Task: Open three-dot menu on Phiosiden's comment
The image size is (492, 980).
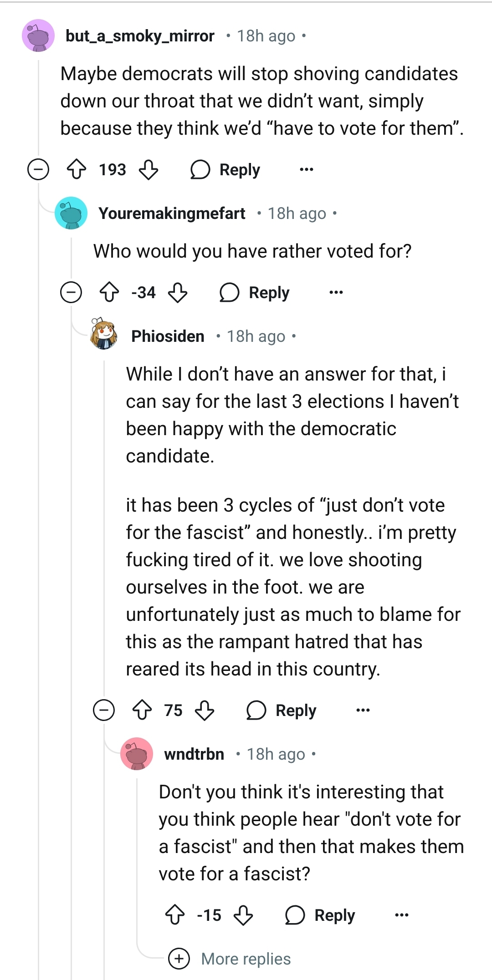Action: pyautogui.click(x=363, y=710)
